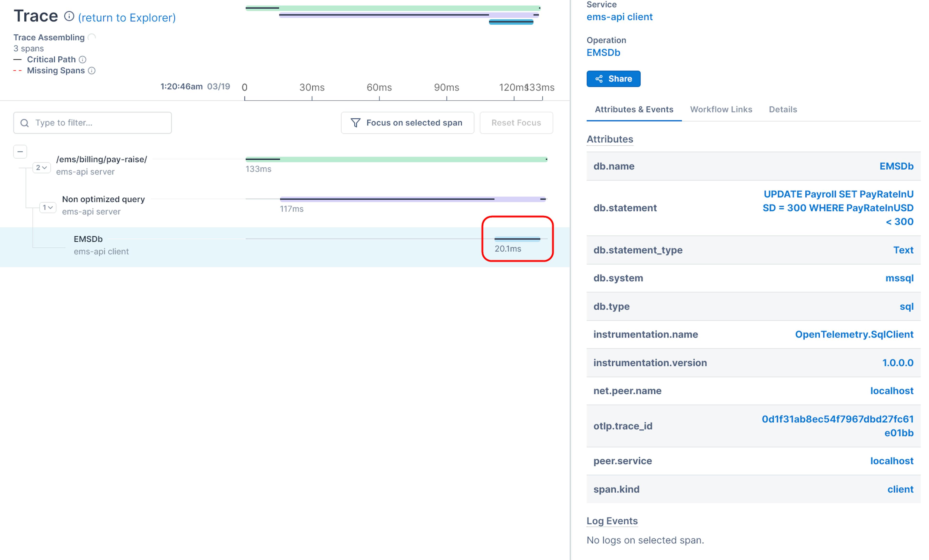Image resolution: width=929 pixels, height=560 pixels.
Task: Click the instrumentation.name attribute label
Action: pos(645,335)
